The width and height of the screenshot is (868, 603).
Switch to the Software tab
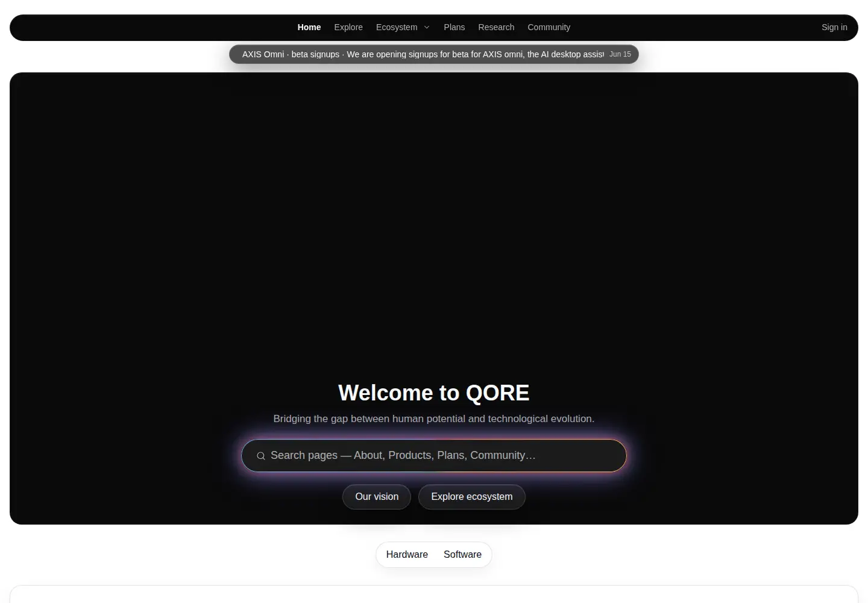point(462,555)
